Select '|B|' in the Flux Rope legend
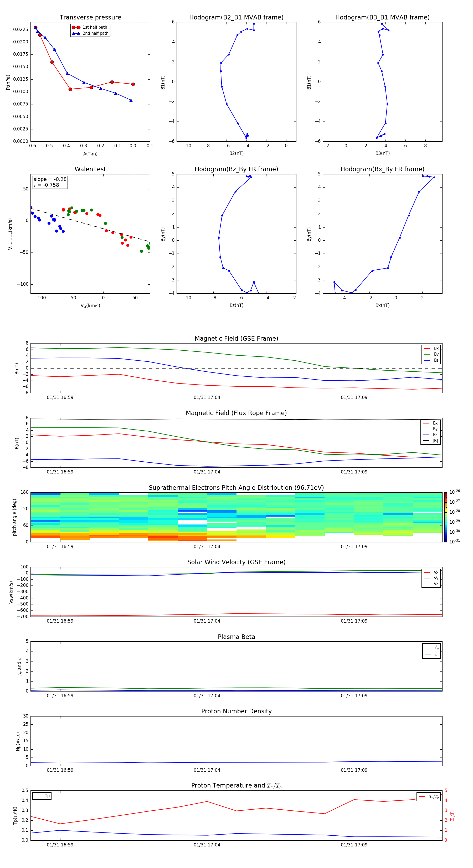This screenshot has height=868, width=473. (431, 441)
